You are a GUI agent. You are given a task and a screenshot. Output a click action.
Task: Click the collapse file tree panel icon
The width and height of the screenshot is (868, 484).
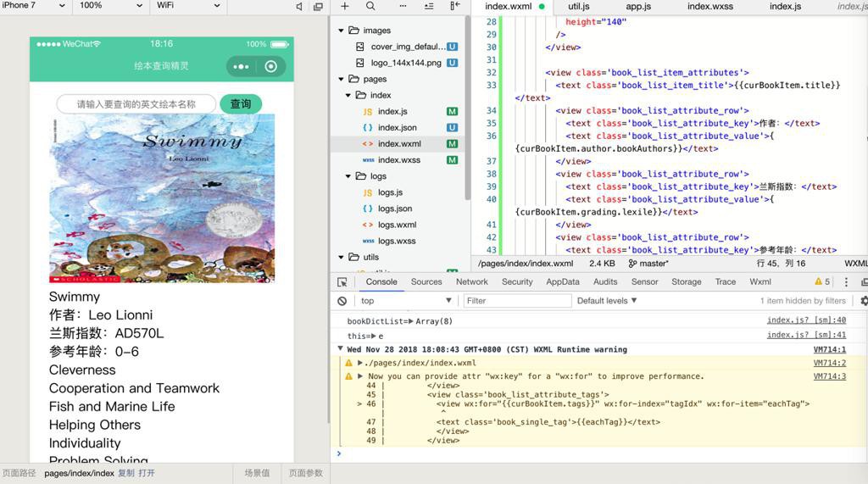[x=455, y=6]
